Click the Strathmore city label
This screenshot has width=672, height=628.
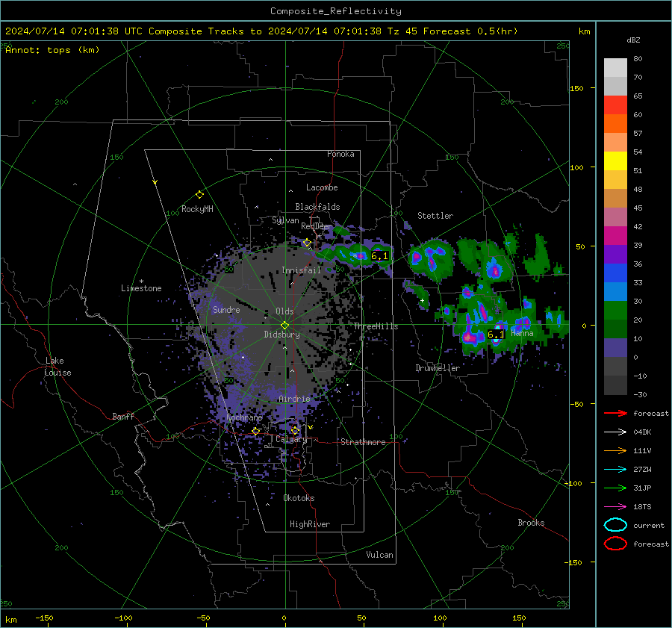coord(363,442)
